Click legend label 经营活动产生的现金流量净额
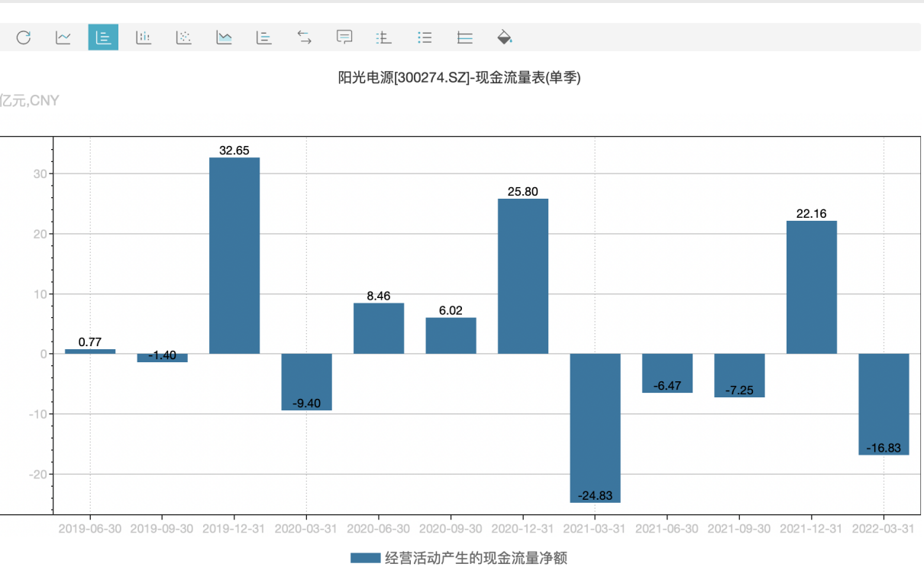This screenshot has width=924, height=580. pos(476,558)
